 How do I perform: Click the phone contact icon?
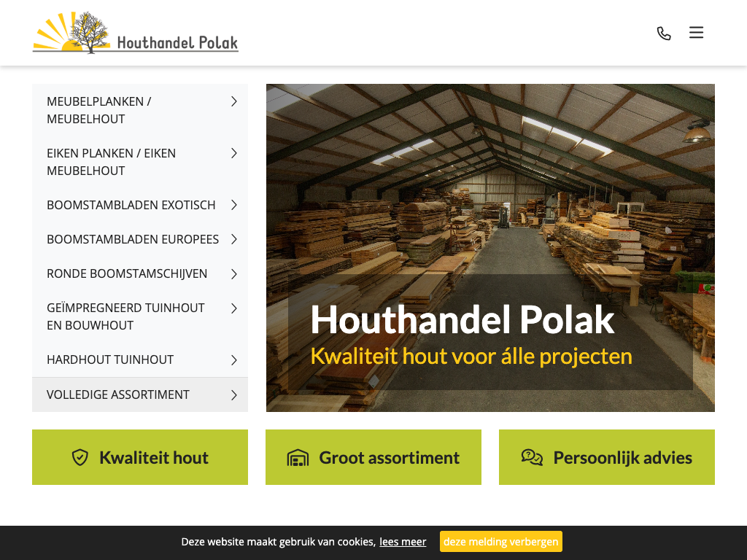[x=664, y=34]
